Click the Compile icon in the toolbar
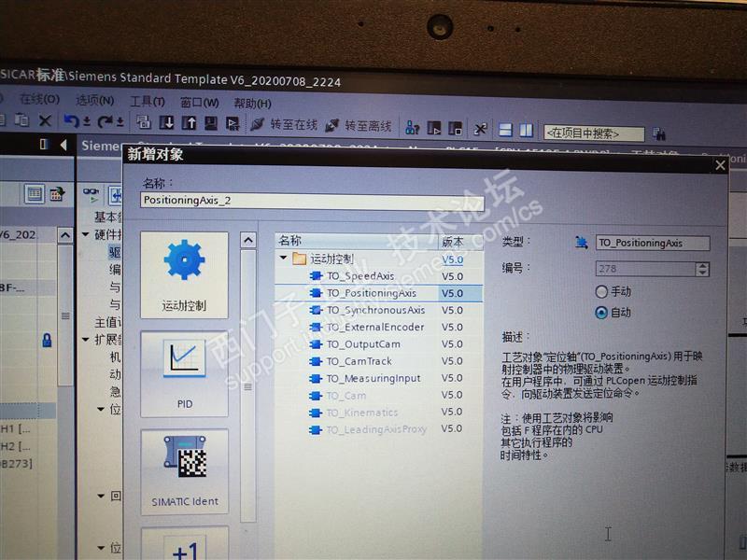This screenshot has width=747, height=560. [x=144, y=122]
